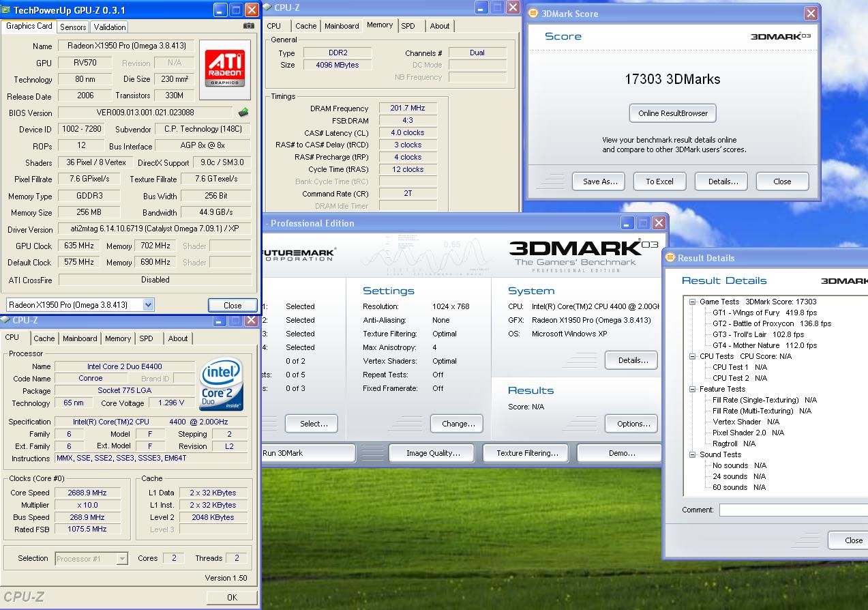The height and width of the screenshot is (610, 868).
Task: Click the Close button in Result Details
Action: tap(848, 540)
